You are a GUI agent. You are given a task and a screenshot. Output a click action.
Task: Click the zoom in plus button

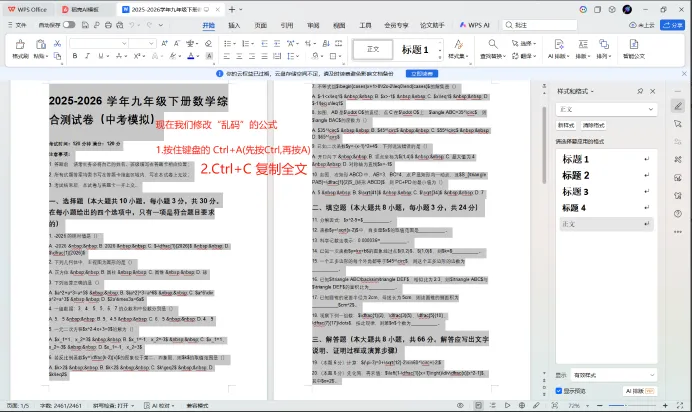665,405
